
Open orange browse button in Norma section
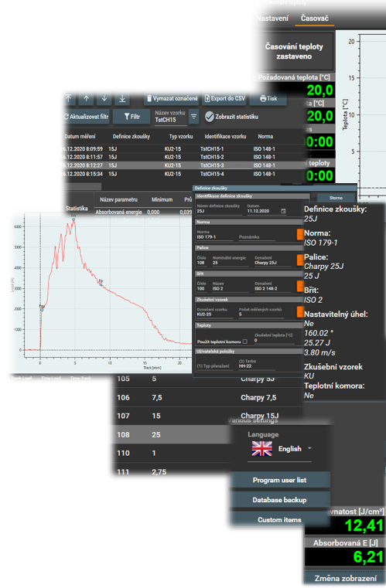[x=300, y=234]
